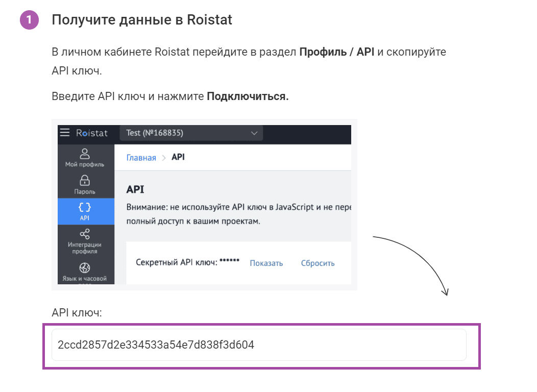Click the Roistat logo

pos(92,133)
